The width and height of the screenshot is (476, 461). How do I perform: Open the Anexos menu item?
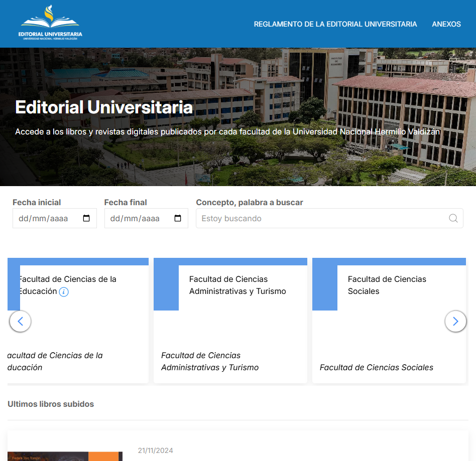pos(446,24)
